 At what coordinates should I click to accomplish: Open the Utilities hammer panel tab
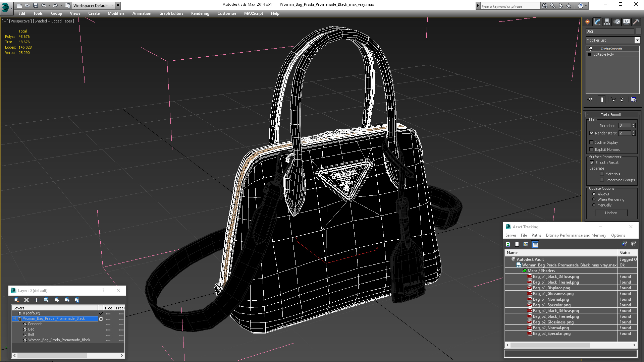click(x=636, y=22)
